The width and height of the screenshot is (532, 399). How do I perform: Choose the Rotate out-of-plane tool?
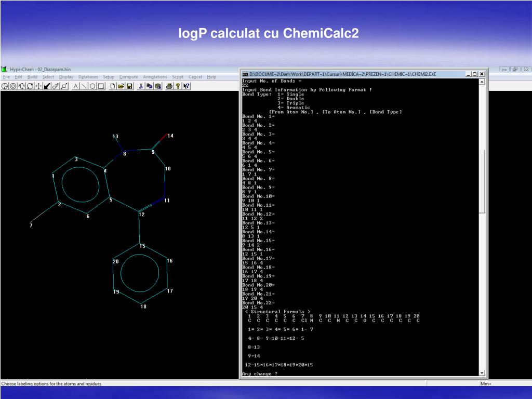click(21, 86)
